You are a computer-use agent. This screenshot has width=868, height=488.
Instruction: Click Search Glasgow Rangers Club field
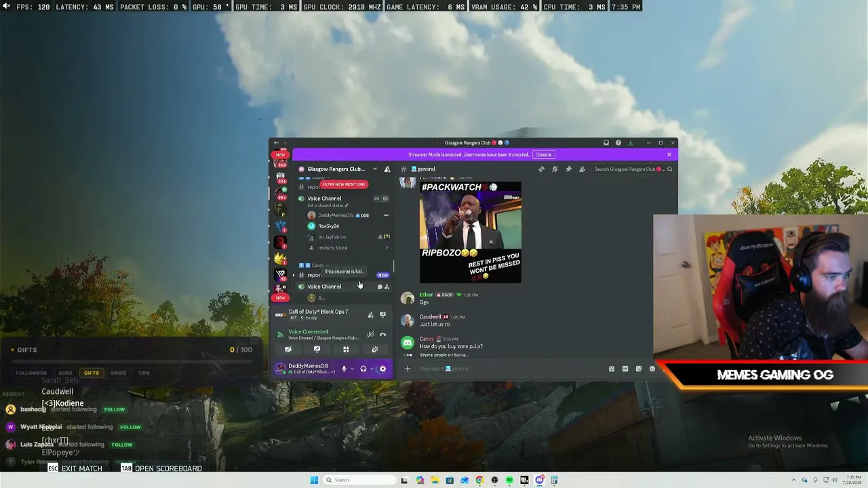pyautogui.click(x=632, y=169)
